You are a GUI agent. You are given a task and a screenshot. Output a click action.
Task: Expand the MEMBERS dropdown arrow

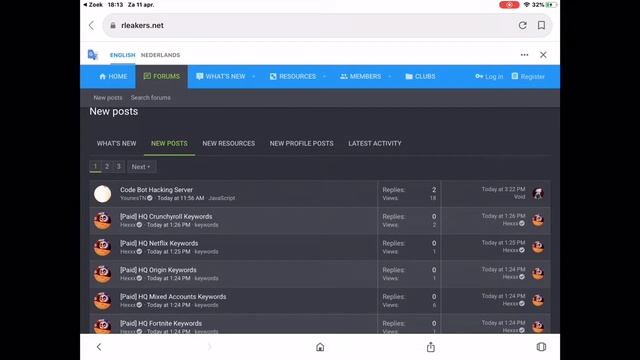[x=390, y=76]
